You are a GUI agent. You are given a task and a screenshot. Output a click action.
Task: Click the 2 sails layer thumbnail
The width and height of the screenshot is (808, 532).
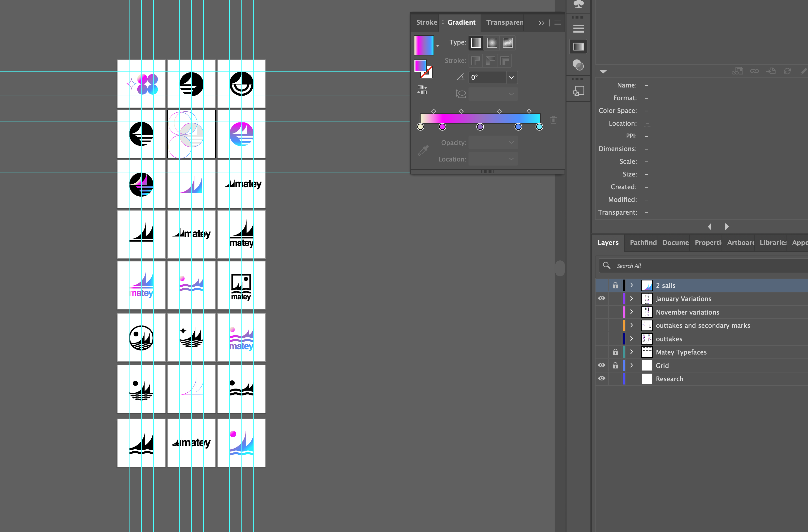click(x=647, y=285)
